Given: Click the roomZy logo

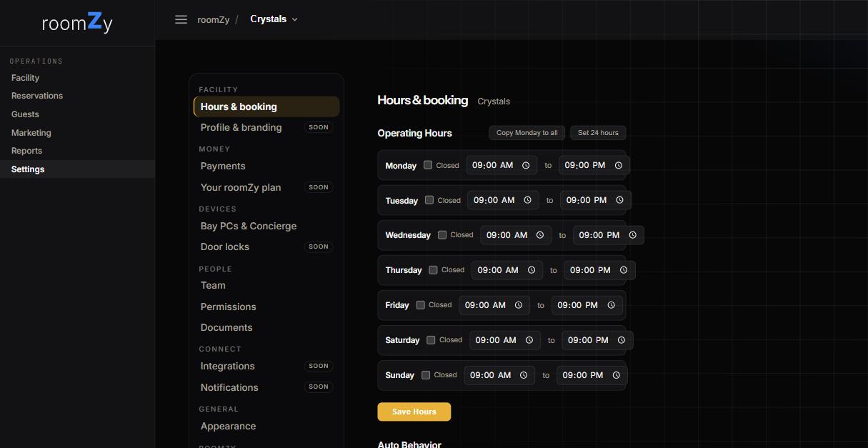Looking at the screenshot, I should (x=77, y=22).
